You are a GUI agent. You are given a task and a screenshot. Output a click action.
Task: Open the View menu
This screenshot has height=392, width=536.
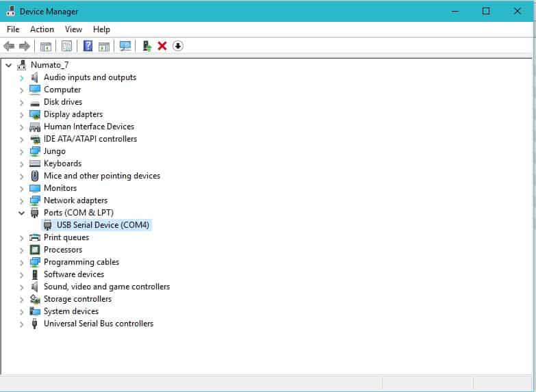click(73, 29)
